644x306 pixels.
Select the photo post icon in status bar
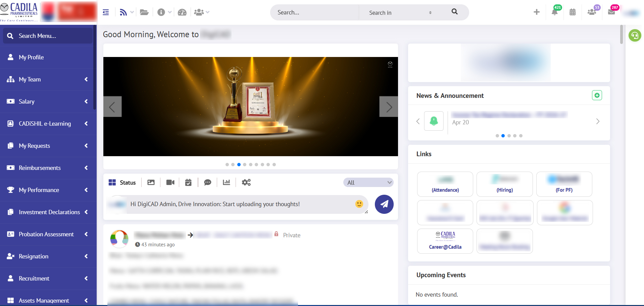(x=151, y=182)
